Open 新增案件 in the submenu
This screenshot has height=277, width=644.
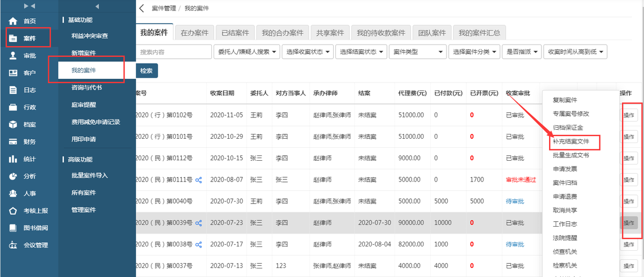click(84, 54)
